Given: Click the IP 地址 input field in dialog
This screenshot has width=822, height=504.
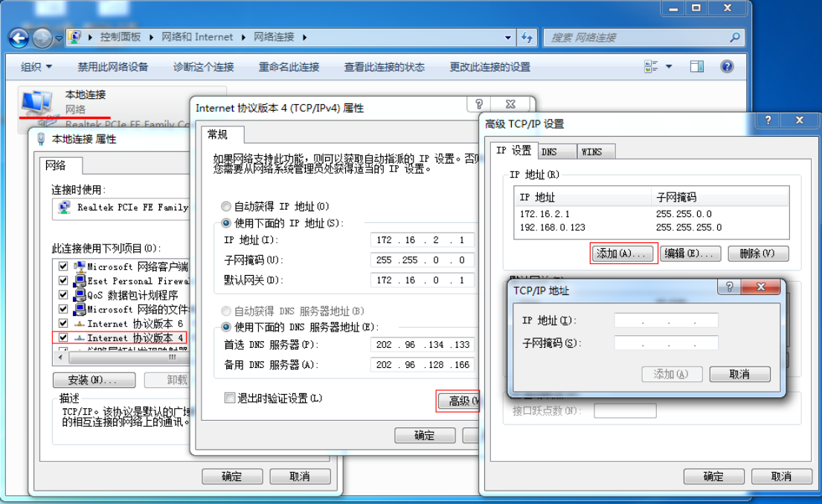Looking at the screenshot, I should click(x=666, y=320).
